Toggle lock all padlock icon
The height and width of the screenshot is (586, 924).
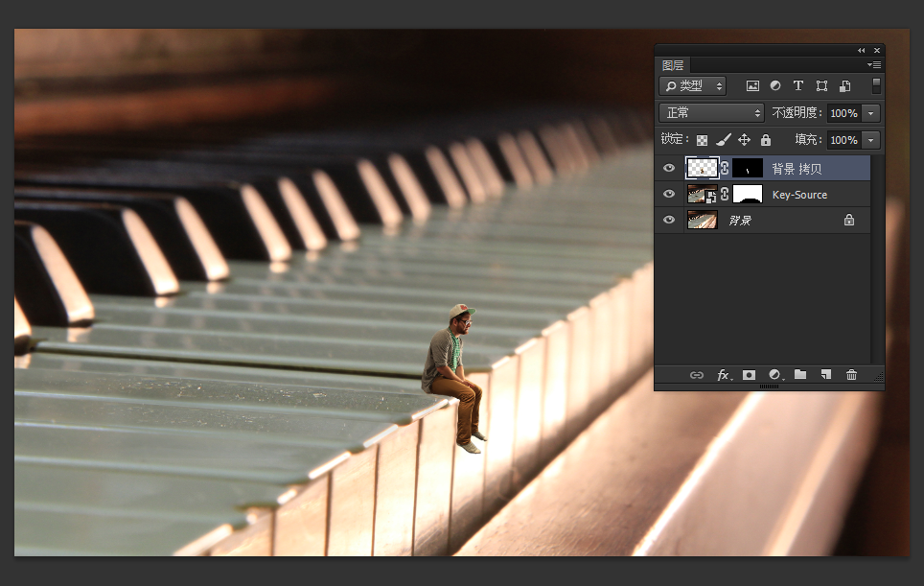tap(766, 140)
